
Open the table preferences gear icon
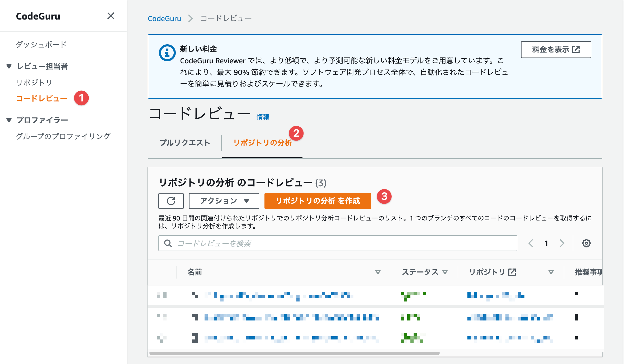(x=586, y=243)
